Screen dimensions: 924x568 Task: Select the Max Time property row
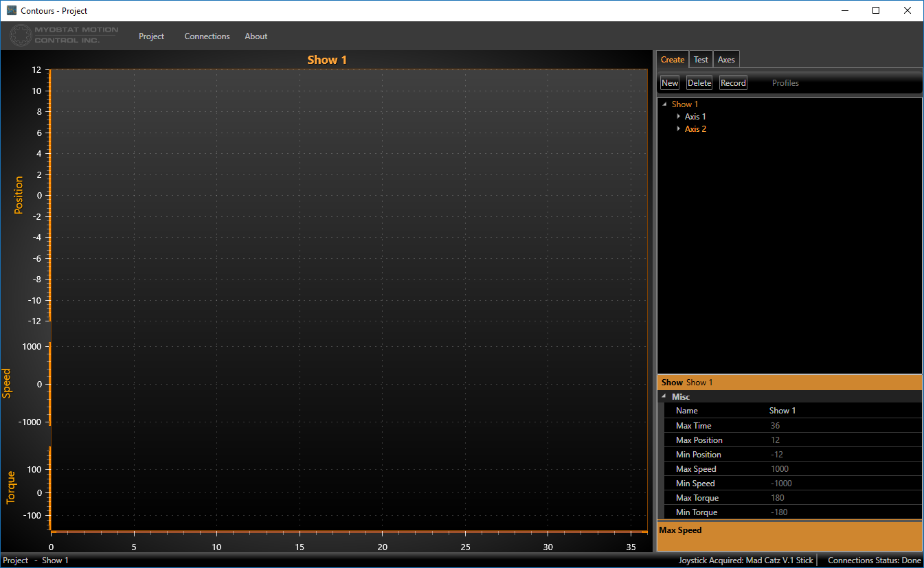693,426
